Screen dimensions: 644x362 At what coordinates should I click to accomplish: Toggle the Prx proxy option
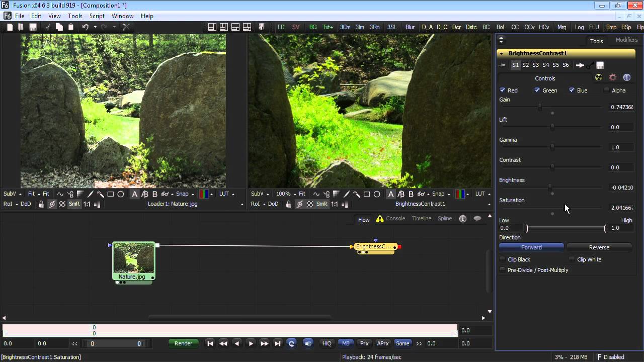tap(364, 343)
